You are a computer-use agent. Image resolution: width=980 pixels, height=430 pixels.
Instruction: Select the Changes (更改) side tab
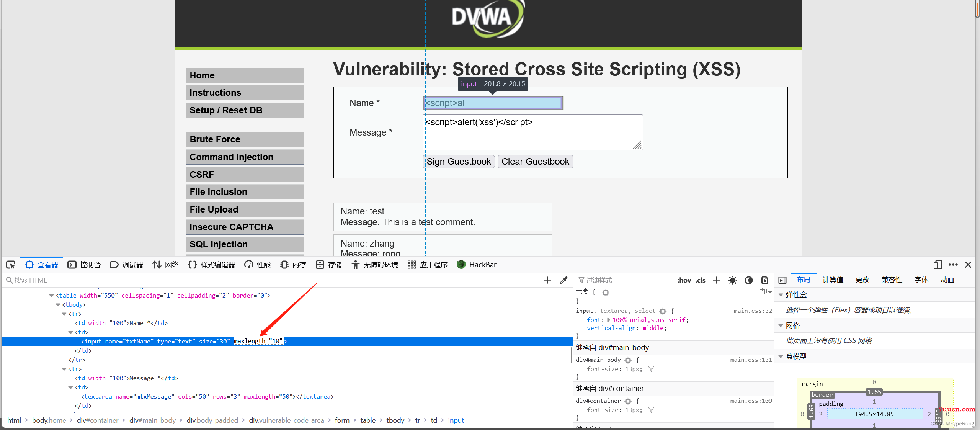(x=862, y=280)
